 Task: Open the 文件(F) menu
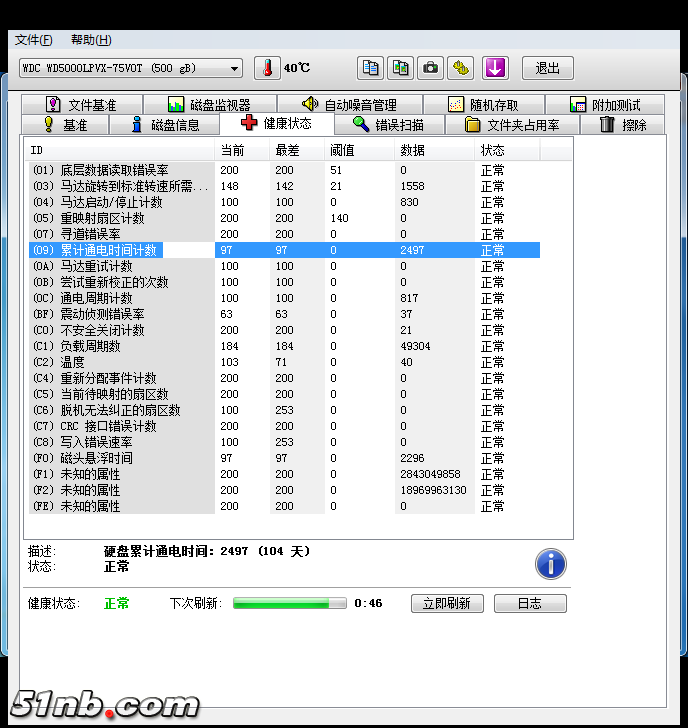pos(33,40)
